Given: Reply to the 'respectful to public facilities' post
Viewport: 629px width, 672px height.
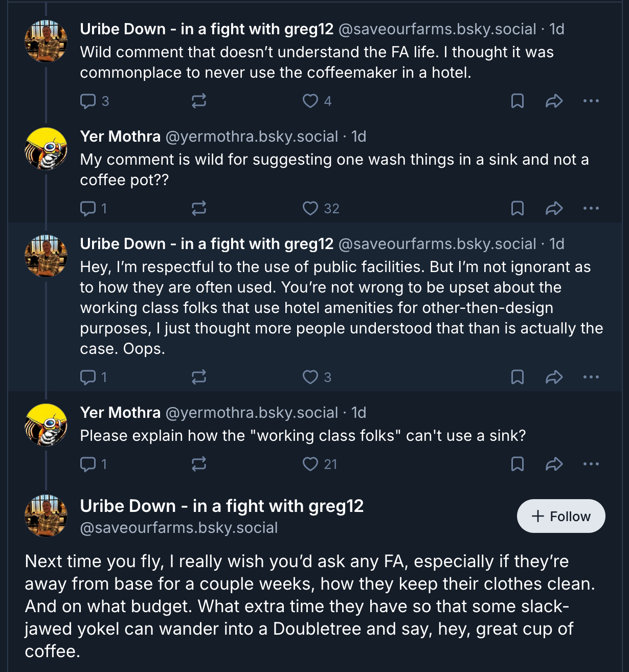Looking at the screenshot, I should (88, 377).
